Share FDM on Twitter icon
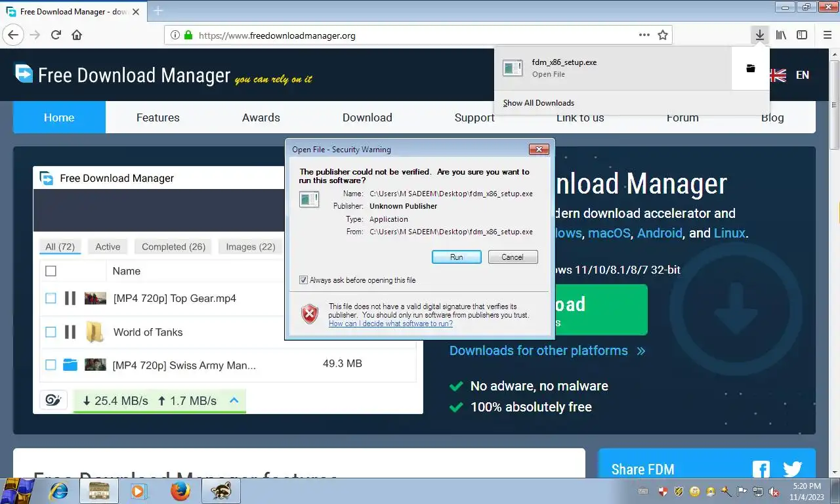840x504 pixels. [793, 469]
